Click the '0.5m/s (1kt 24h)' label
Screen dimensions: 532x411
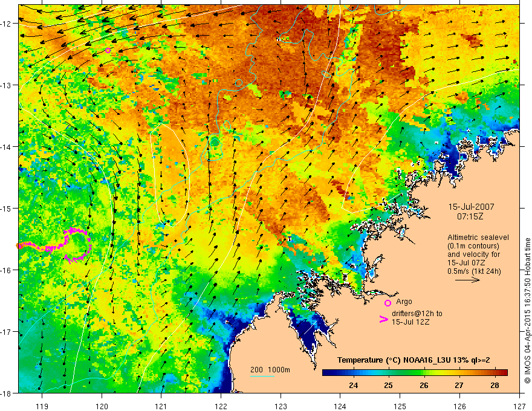click(x=474, y=271)
